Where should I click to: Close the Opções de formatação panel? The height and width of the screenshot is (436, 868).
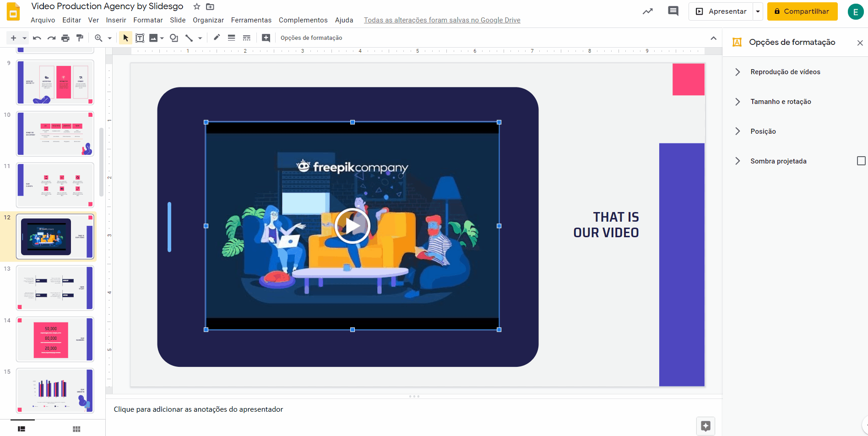point(860,43)
